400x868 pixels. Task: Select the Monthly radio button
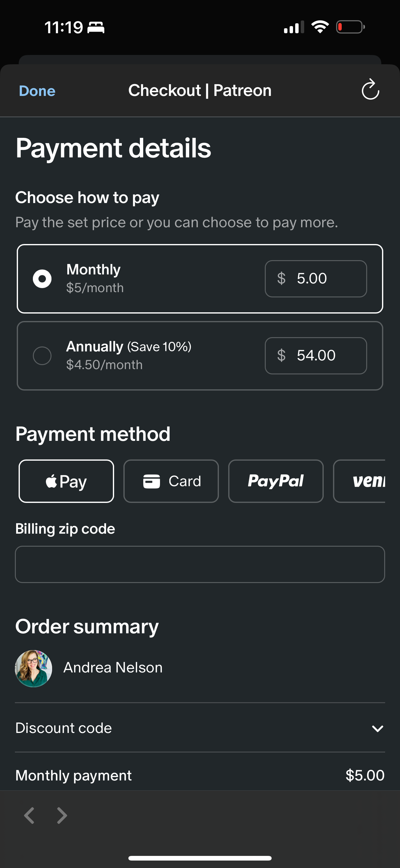[x=42, y=279]
